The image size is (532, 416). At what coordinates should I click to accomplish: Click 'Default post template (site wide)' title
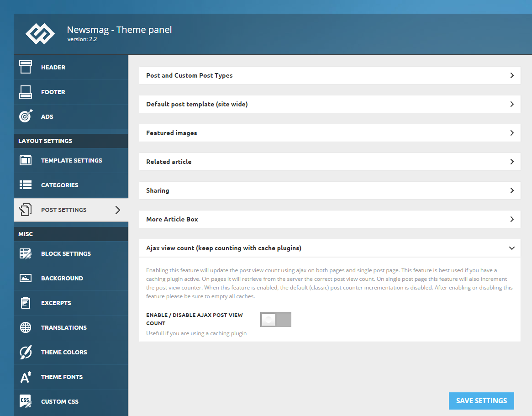[x=197, y=104]
